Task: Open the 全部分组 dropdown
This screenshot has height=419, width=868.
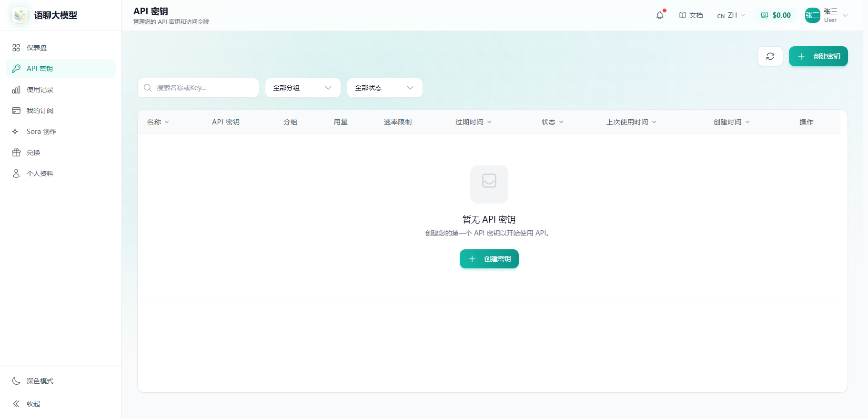Action: (303, 88)
